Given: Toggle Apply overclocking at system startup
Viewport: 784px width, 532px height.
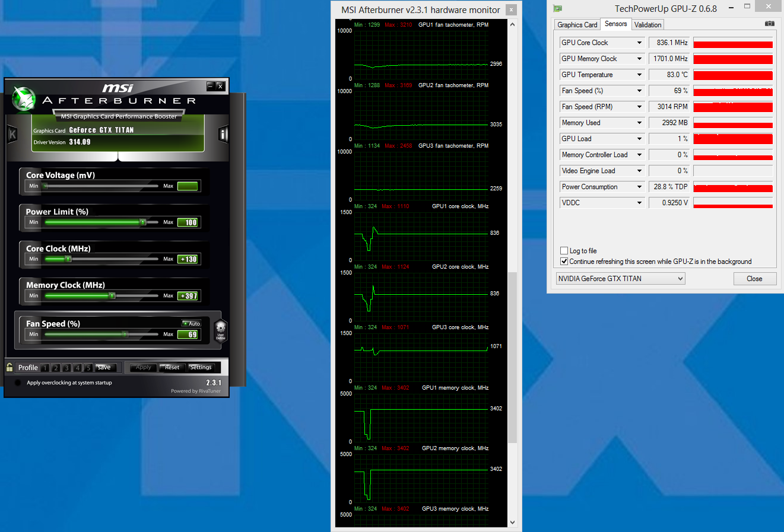Looking at the screenshot, I should click(x=18, y=383).
